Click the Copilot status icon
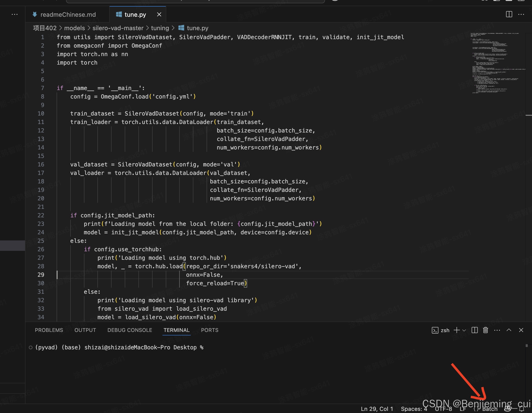 pyautogui.click(x=508, y=409)
